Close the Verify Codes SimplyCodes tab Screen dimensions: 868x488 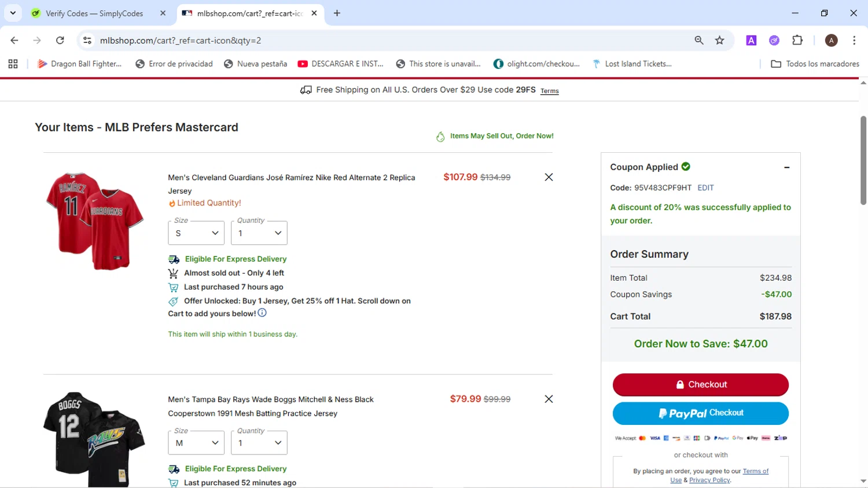(163, 13)
